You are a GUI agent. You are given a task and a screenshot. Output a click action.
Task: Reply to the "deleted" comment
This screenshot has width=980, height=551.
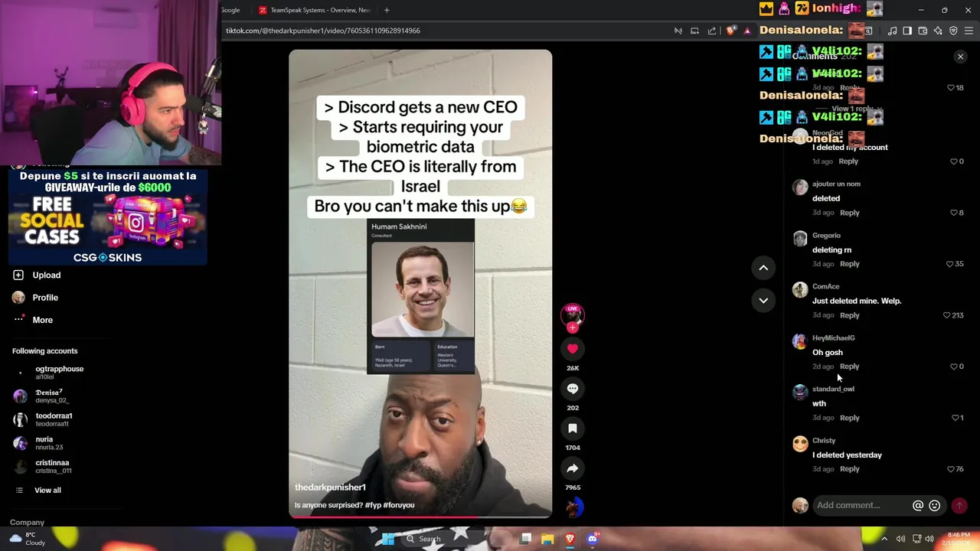click(x=849, y=213)
